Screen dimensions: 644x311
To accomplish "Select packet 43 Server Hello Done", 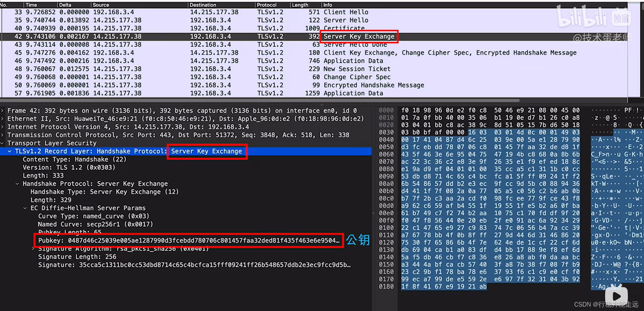I will [314, 45].
